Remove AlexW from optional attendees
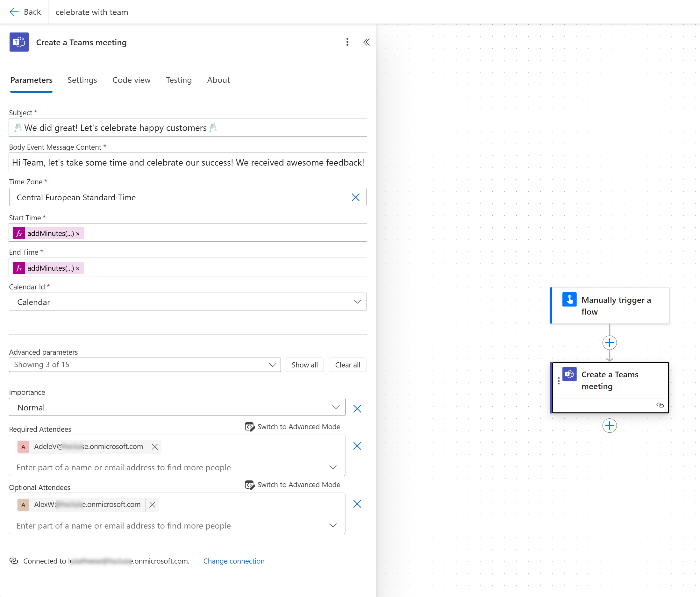This screenshot has width=700, height=597. (x=152, y=505)
